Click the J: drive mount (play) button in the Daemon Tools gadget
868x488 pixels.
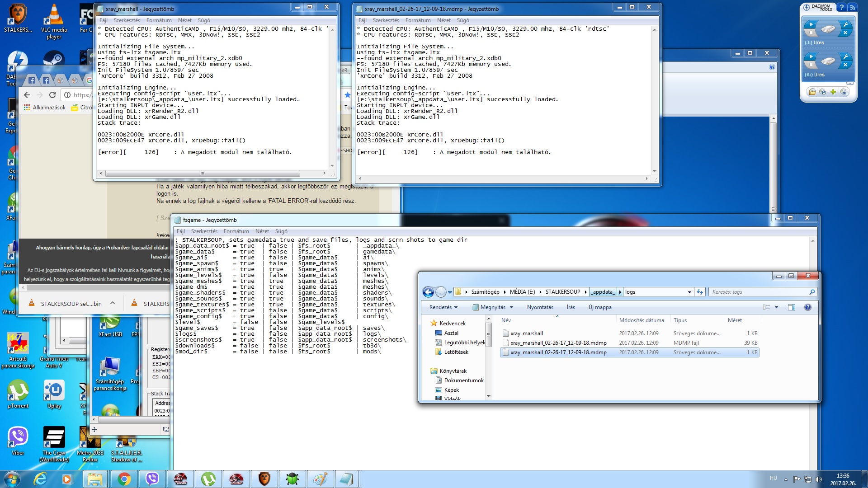(811, 24)
